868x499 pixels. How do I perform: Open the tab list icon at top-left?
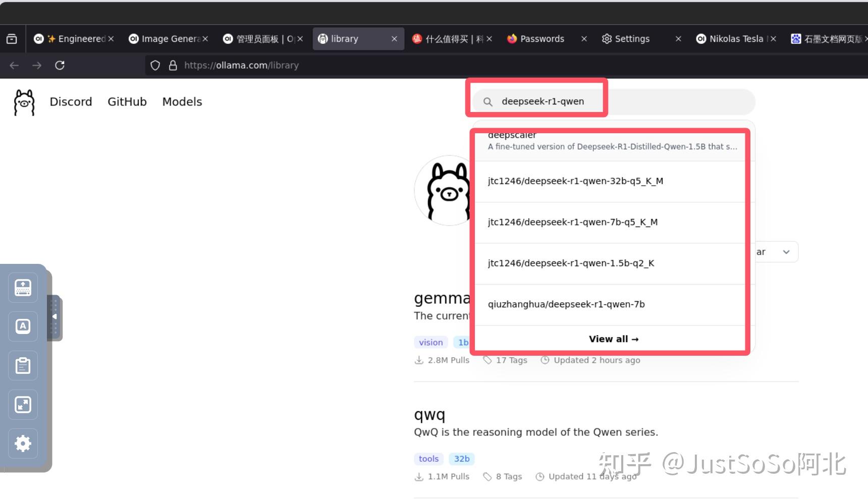(x=12, y=38)
